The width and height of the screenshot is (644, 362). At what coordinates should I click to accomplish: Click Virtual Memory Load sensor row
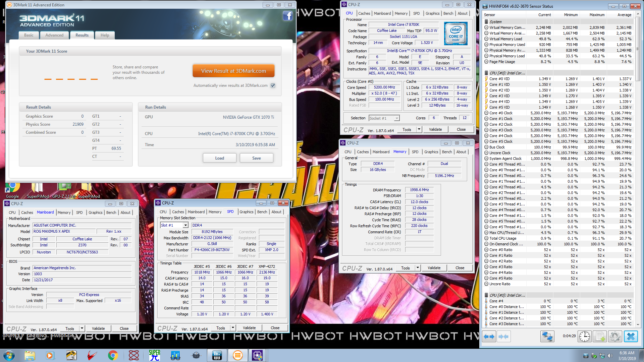558,39
